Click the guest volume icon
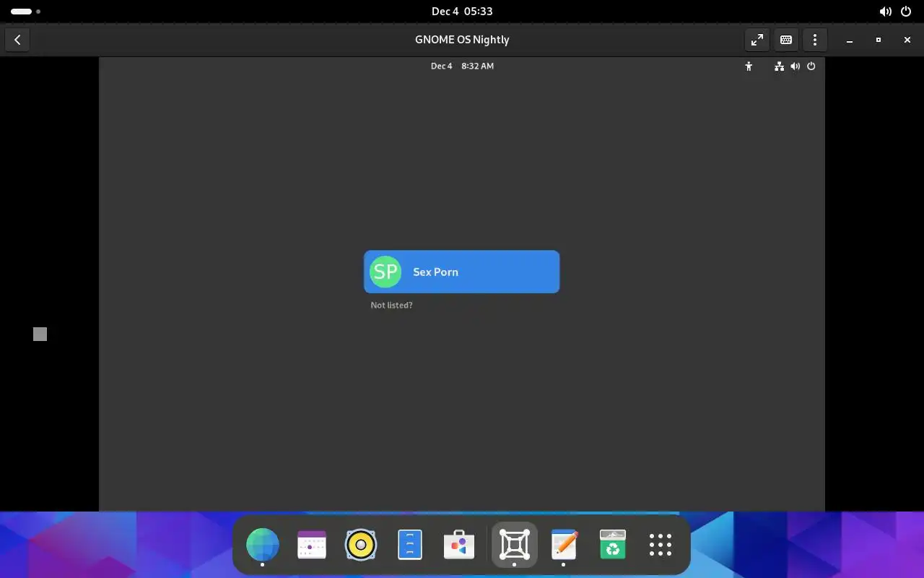Image resolution: width=924 pixels, height=578 pixels. [x=795, y=66]
